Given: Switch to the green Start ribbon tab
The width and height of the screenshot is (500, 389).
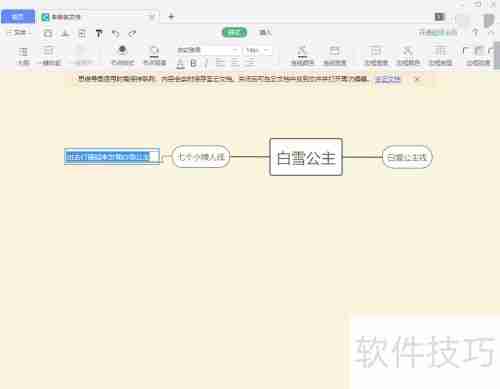Looking at the screenshot, I should (x=234, y=32).
